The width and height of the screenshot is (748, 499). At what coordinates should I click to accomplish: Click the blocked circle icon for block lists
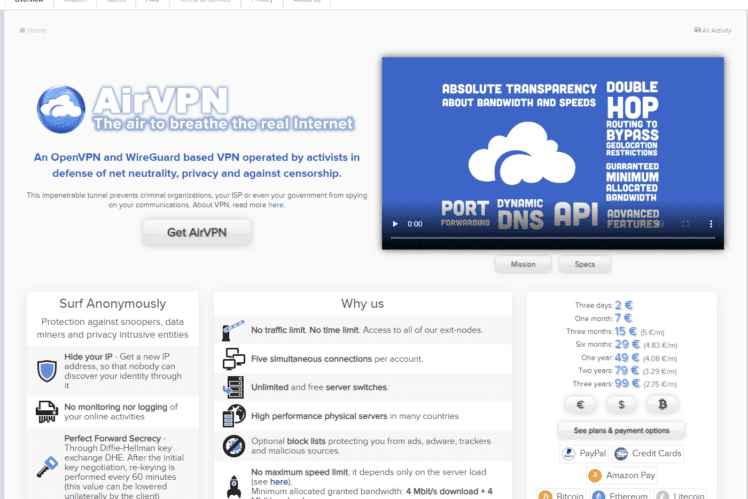point(234,446)
